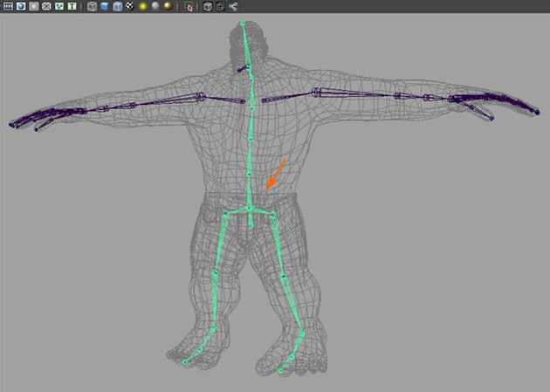Turn on textured checker display
Image resolution: width=550 pixels, height=392 pixels.
click(129, 6)
